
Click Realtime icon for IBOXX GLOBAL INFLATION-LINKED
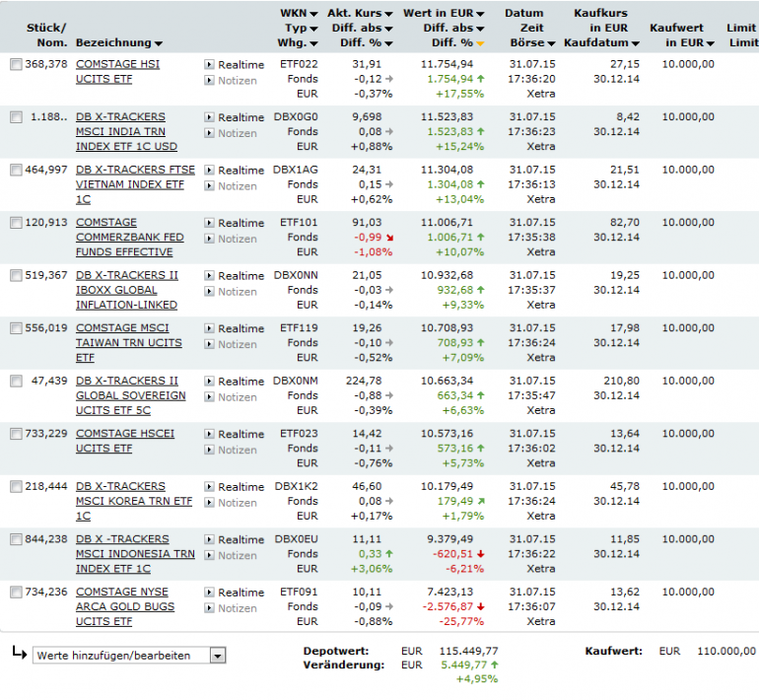(209, 275)
